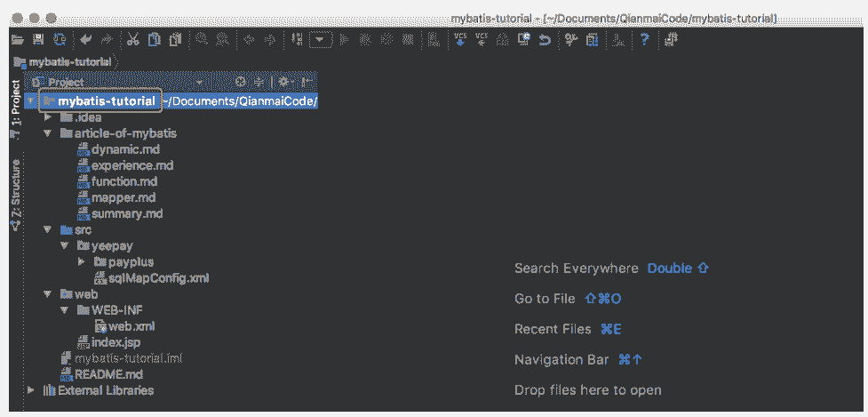868x417 pixels.
Task: Toggle the Structure tool window tab
Action: 15,196
